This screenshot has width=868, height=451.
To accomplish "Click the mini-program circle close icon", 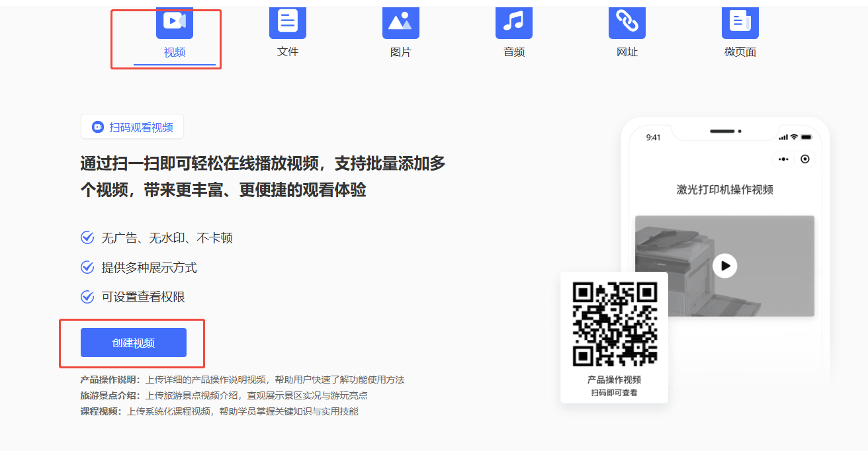I will click(805, 159).
